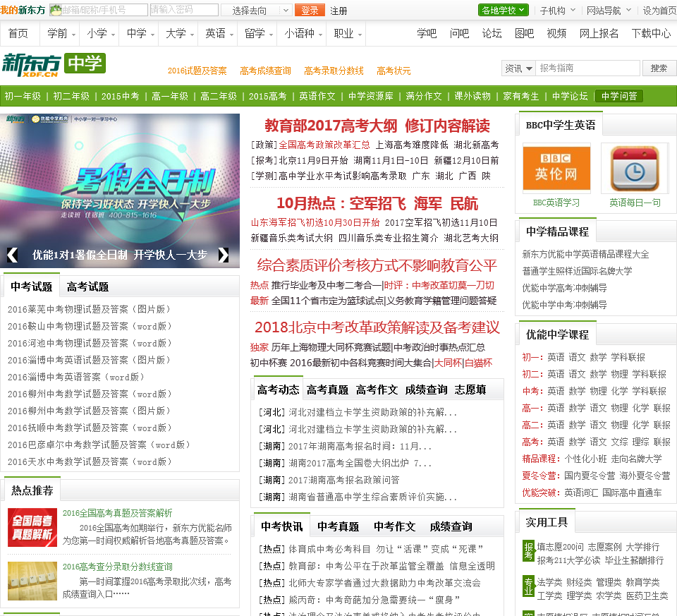This screenshot has height=616, width=677.
Task: Click the 搜索 button
Action: coord(659,68)
